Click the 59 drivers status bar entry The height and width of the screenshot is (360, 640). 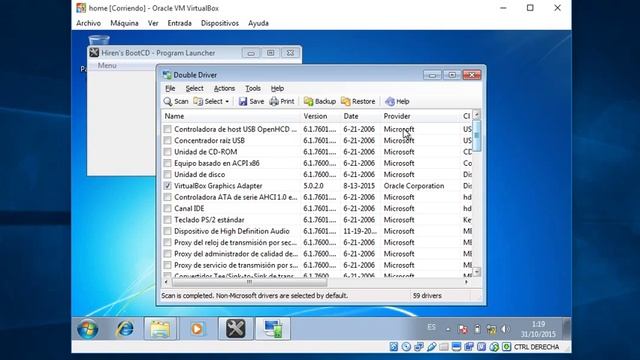[427, 296]
